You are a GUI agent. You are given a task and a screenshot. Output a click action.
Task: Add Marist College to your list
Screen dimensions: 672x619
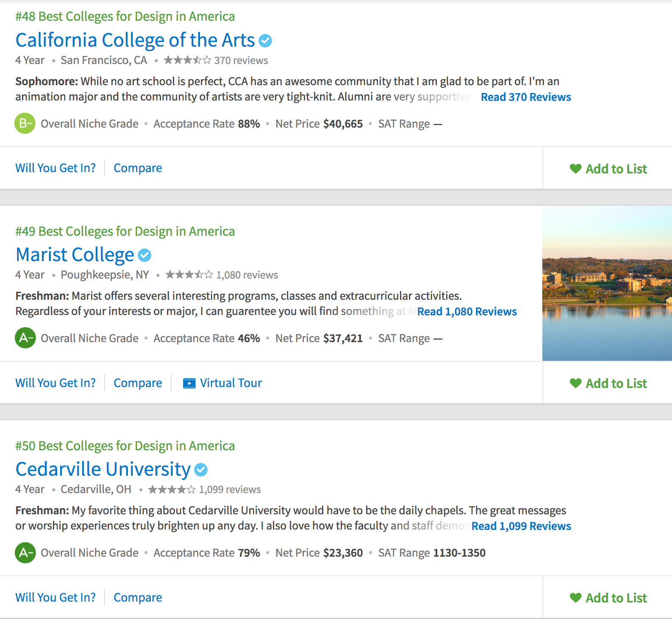[608, 383]
